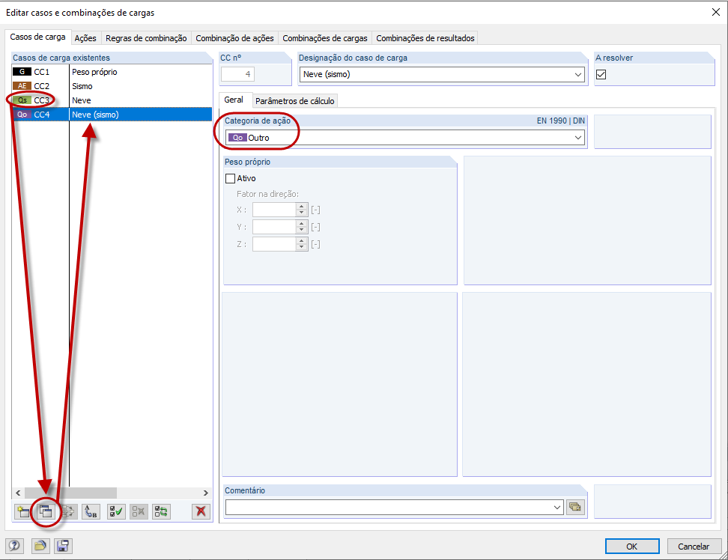Screen dimensions: 728x560
Task: Copy the selected load case icon
Action: tap(46, 512)
